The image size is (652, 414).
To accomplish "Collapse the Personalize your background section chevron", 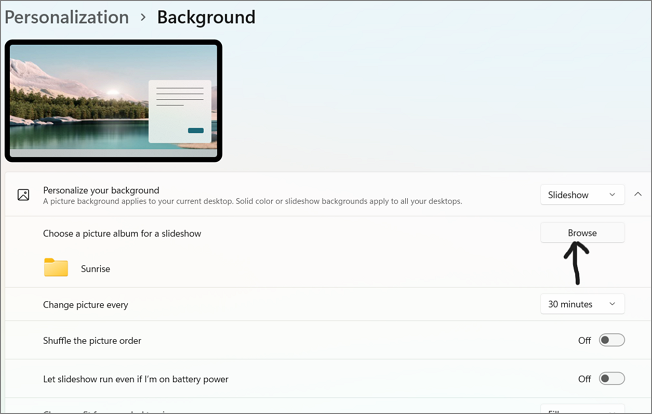I will 638,194.
